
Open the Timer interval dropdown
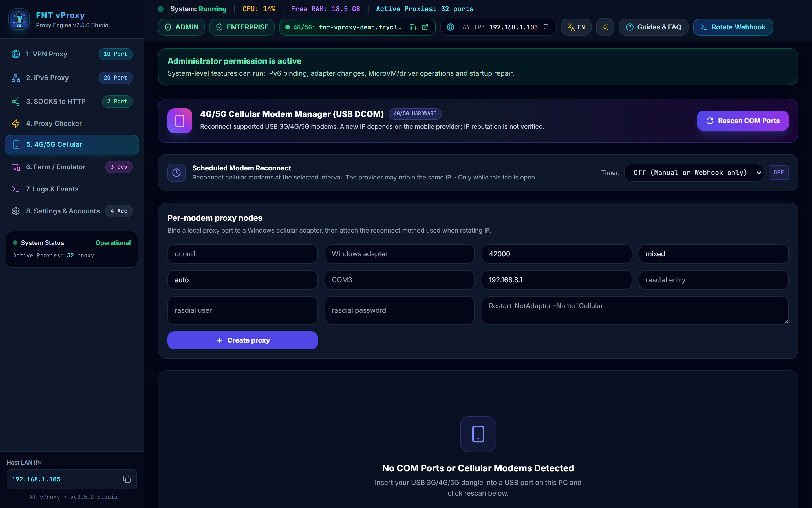coord(694,173)
